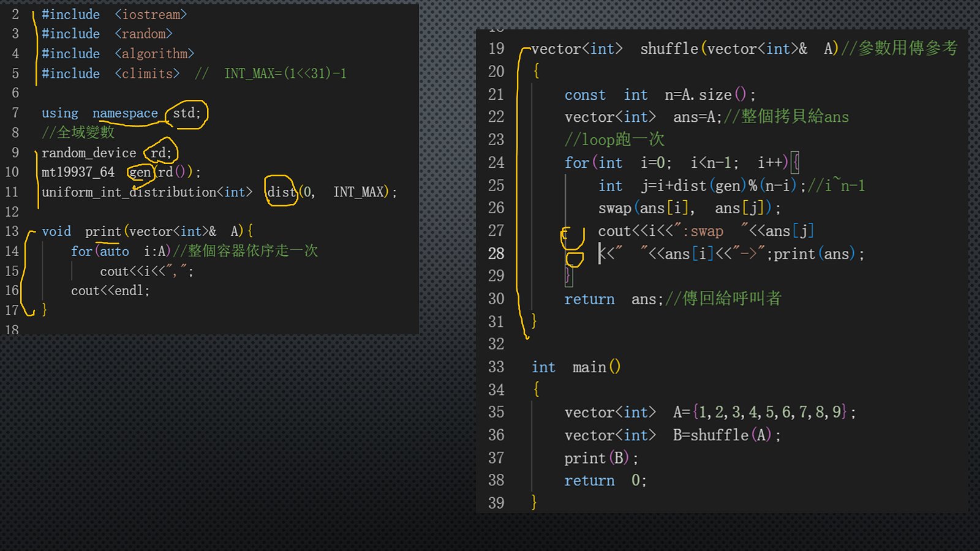Viewport: 980px width, 551px height.
Task: Click 'for(int i=0; i<n-1; i++)' line
Action: click(x=676, y=162)
